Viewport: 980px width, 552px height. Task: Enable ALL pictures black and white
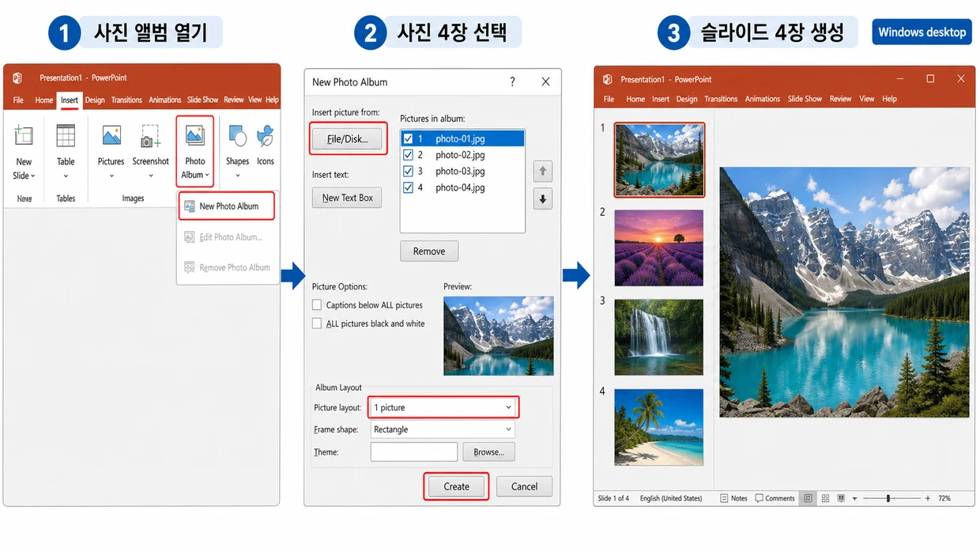pos(317,323)
